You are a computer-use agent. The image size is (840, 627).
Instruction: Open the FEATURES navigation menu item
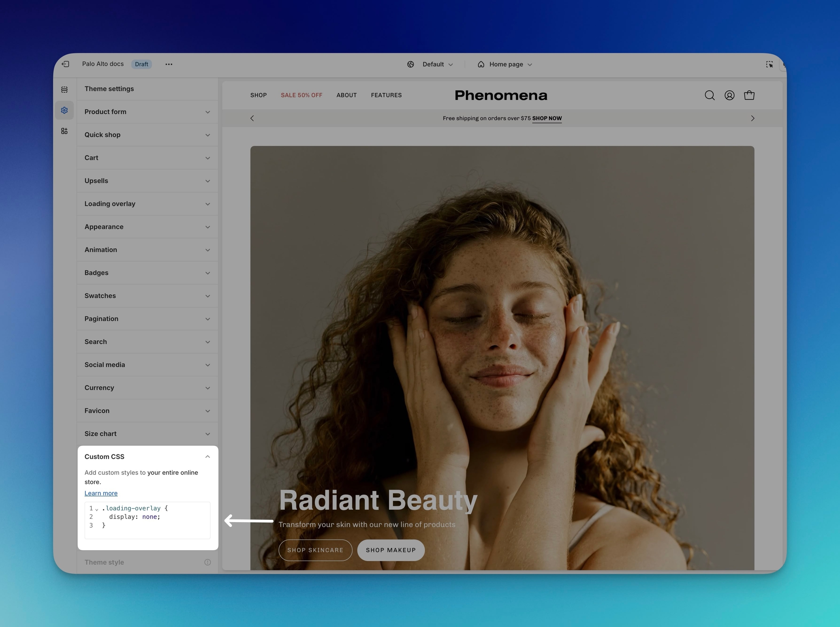click(x=386, y=95)
